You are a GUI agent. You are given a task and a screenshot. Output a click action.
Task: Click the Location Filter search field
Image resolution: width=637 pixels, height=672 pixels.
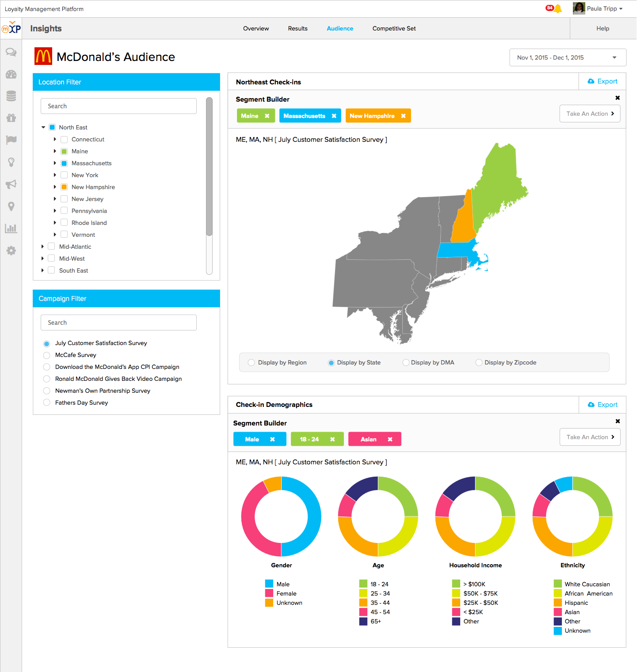118,106
